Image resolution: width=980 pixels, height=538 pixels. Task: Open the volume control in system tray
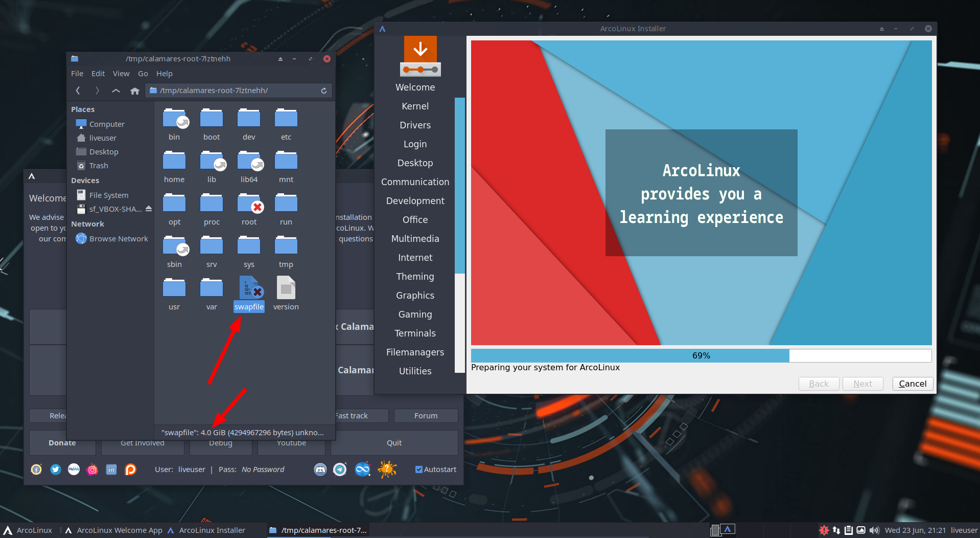874,530
